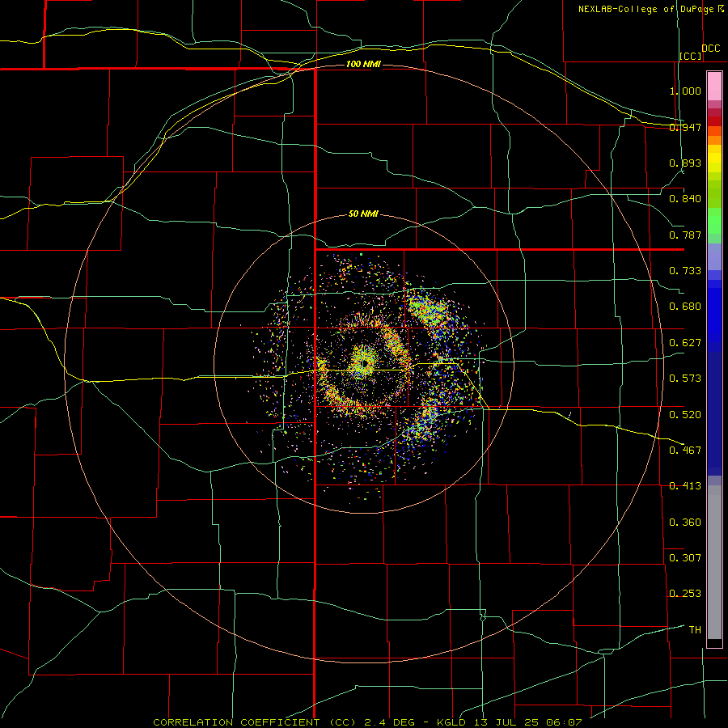Click the 0.627 scale value
728x728 pixels.
tap(685, 343)
